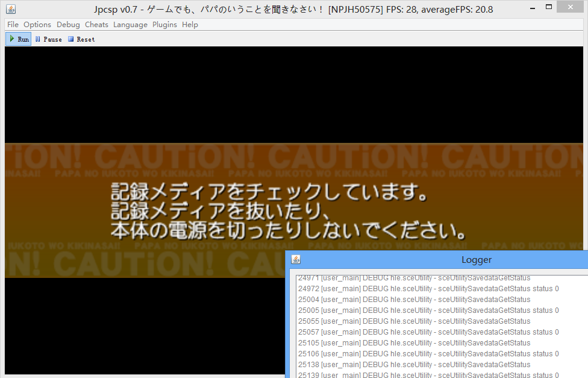Show the Plugins menu
Image resolution: width=588 pixels, height=378 pixels.
pos(164,25)
